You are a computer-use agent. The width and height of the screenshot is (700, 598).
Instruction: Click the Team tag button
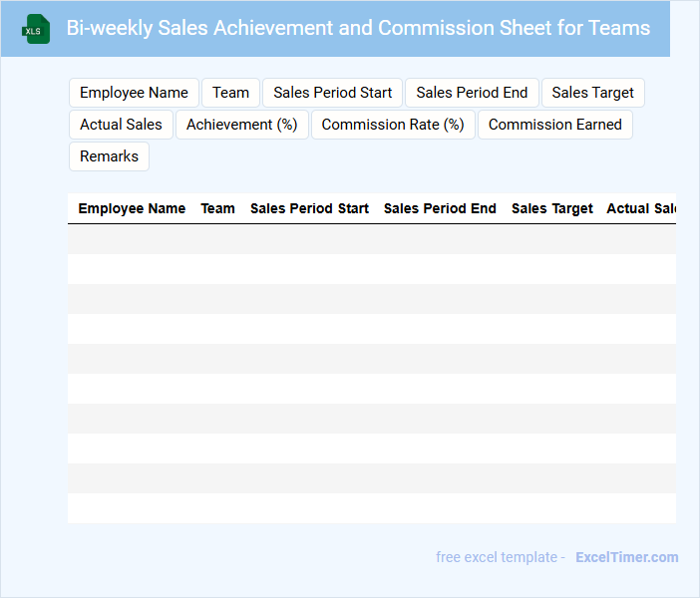[x=230, y=93]
